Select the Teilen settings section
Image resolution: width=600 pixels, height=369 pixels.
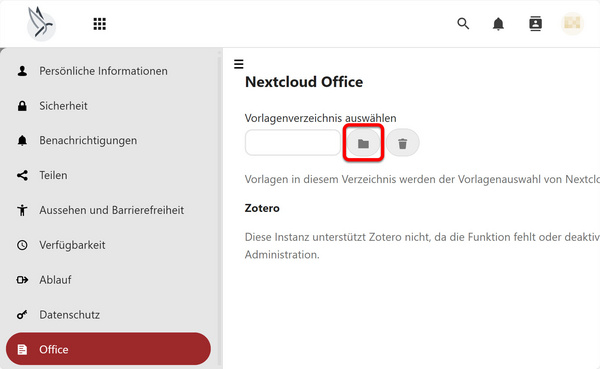[109, 175]
